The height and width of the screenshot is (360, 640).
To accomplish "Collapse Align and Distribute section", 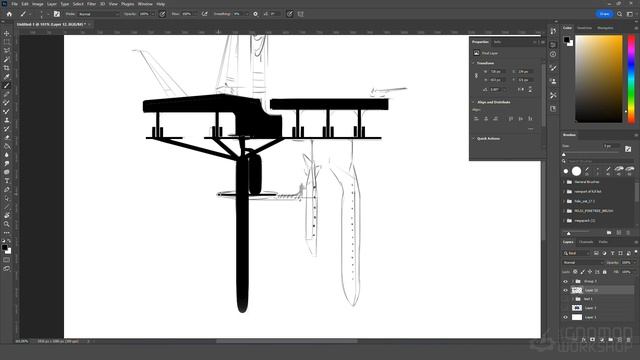I will pos(473,102).
